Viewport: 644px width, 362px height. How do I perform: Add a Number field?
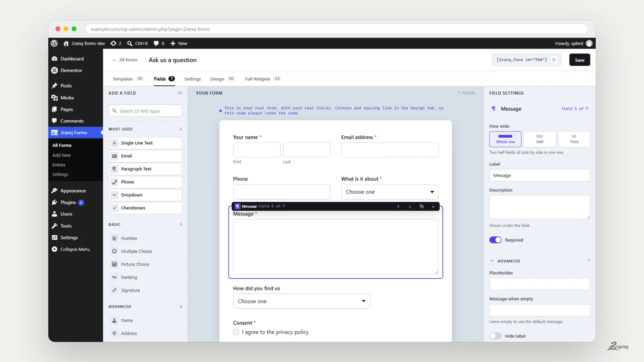[x=145, y=238]
